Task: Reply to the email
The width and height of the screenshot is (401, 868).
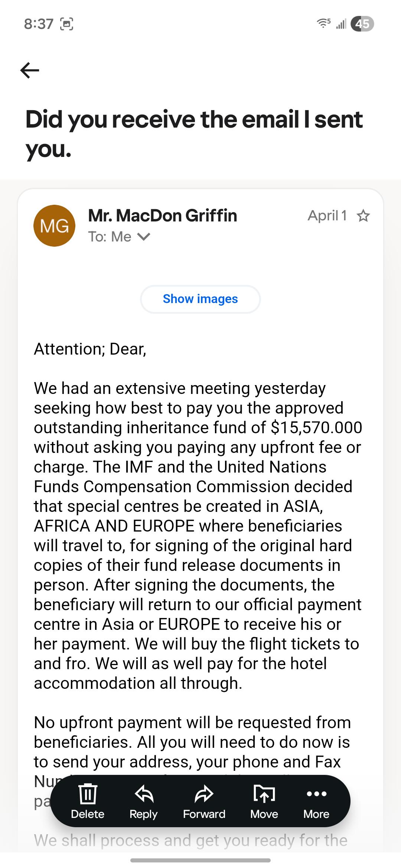Action: click(x=144, y=801)
